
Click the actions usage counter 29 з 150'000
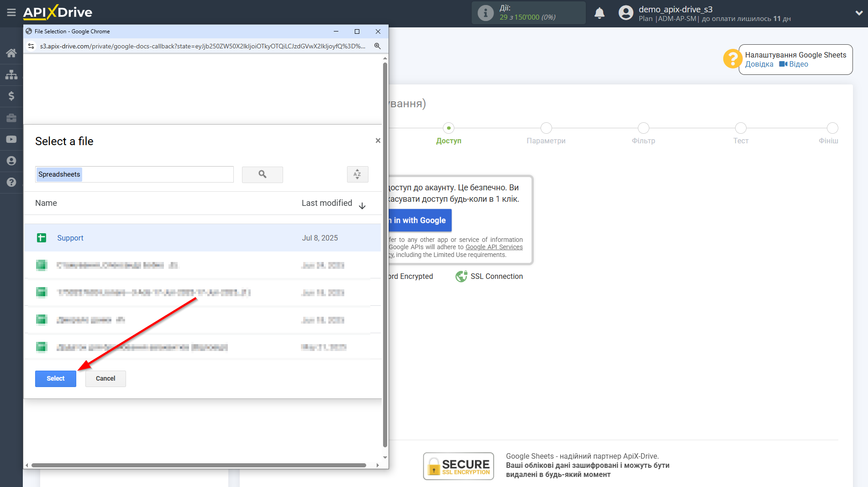point(527,17)
